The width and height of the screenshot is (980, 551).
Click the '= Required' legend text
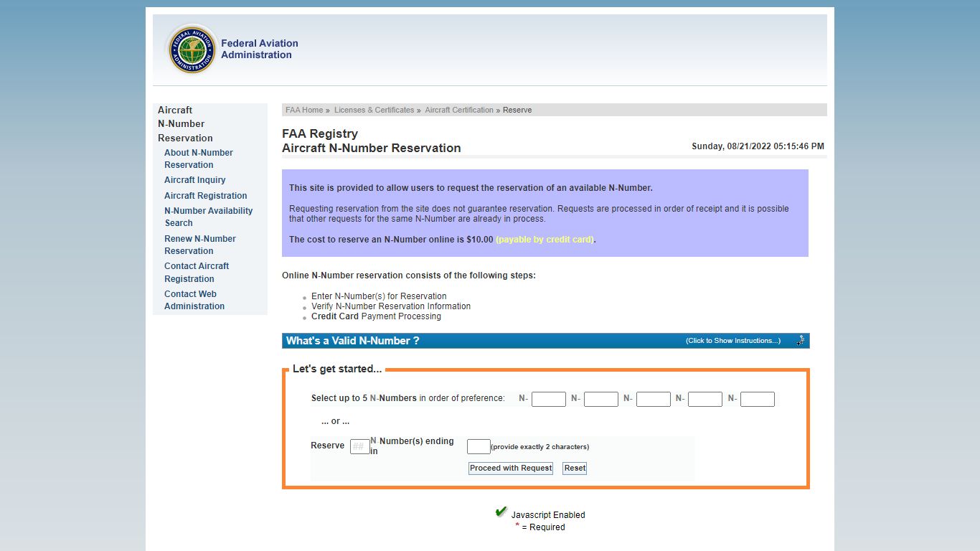point(543,527)
